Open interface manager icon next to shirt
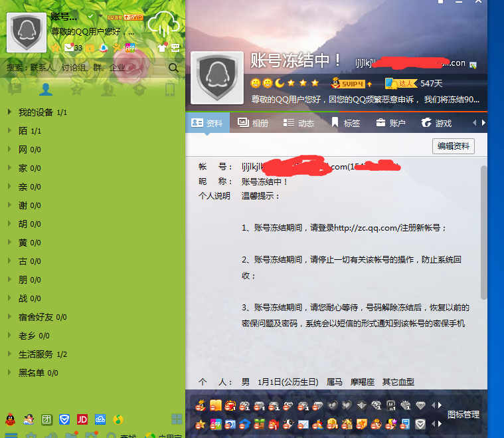504x438 pixels. pos(175,48)
